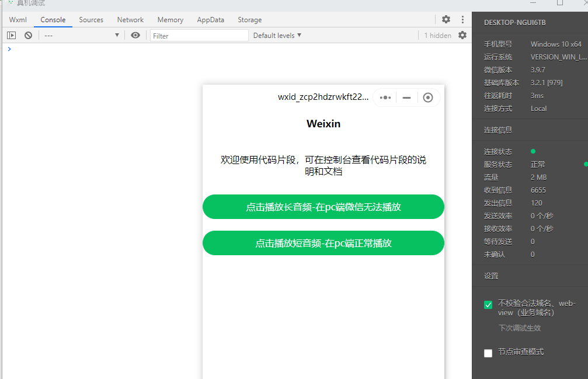This screenshot has width=588, height=379.
Task: Click the 基础库版本 3.2.1 [979] value
Action: [547, 82]
